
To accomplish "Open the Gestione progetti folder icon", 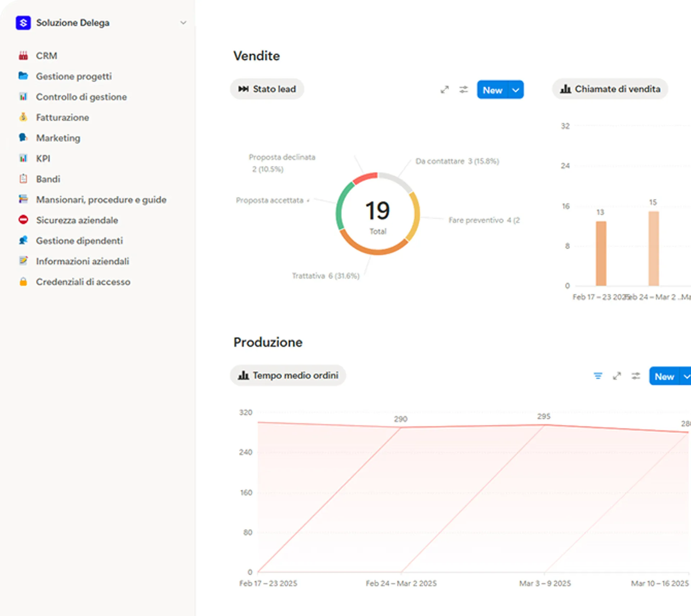I will pos(23,76).
